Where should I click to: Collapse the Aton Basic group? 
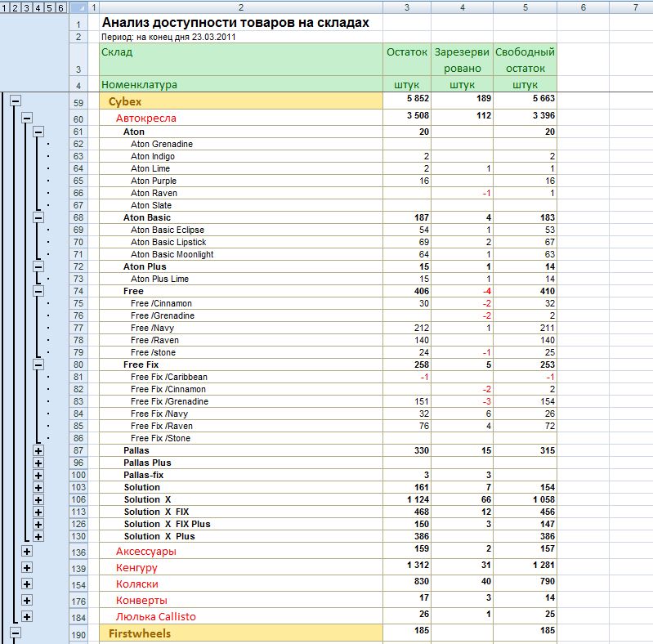38,217
